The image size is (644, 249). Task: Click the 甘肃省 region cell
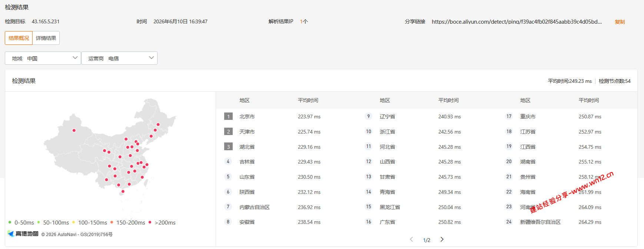[x=387, y=177]
